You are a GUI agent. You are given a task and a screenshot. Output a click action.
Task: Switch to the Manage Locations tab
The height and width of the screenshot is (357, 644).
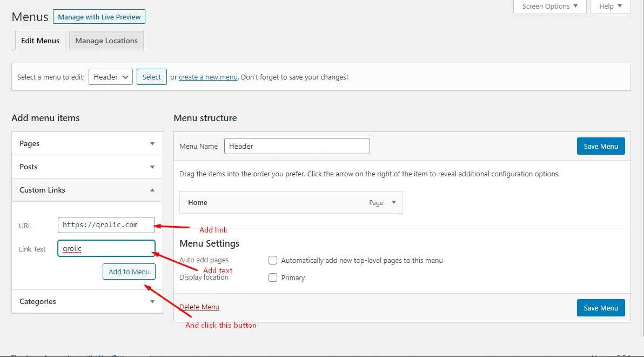(106, 41)
